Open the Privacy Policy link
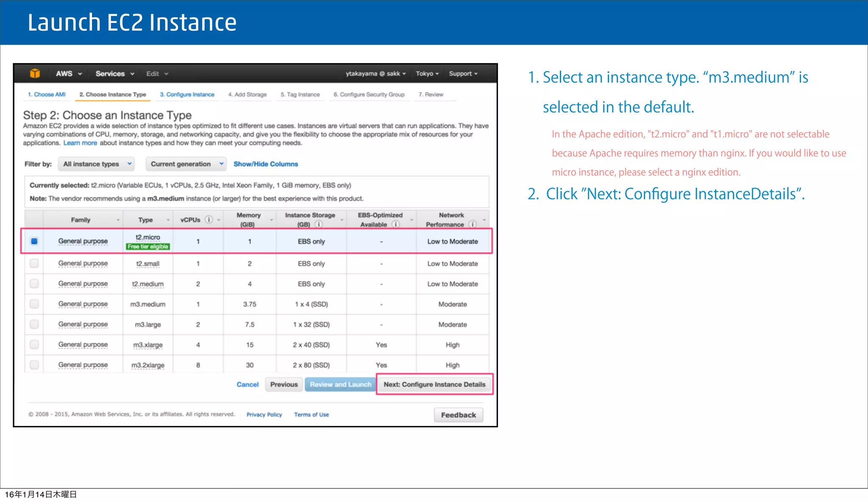 point(264,415)
